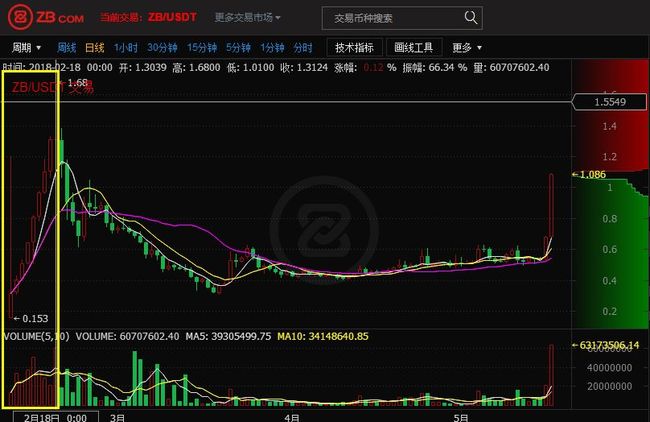Click the ZB.com logo
This screenshot has width=650, height=422.
click(46, 17)
